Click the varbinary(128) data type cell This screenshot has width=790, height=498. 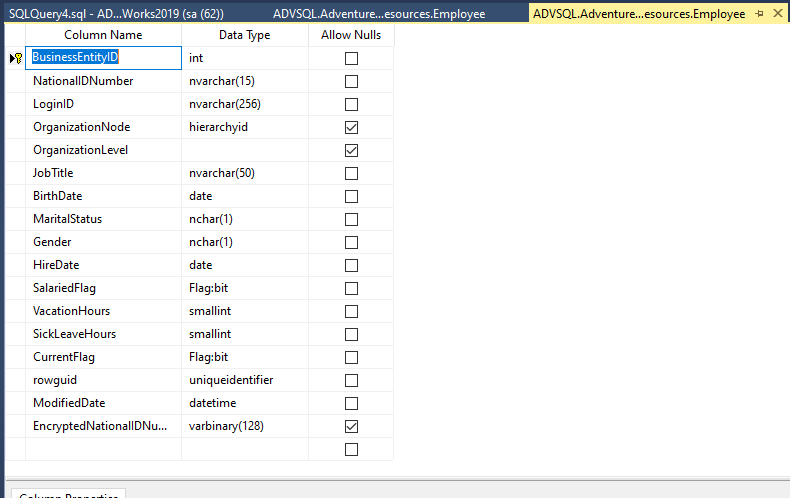pos(245,426)
